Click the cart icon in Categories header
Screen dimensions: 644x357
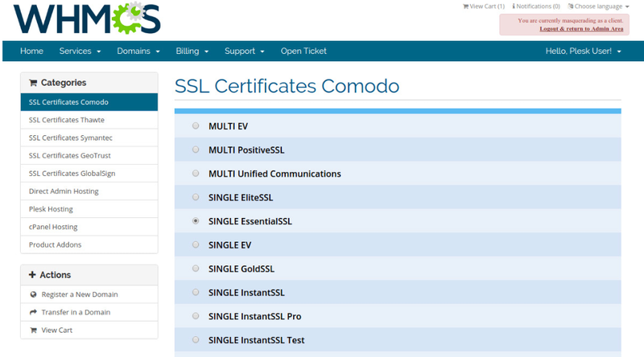(x=33, y=83)
